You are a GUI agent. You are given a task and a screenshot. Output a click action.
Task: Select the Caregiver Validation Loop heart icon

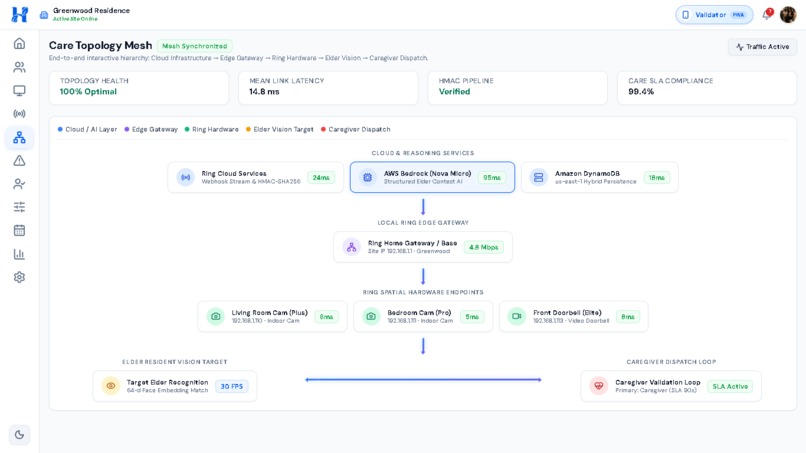[x=599, y=386]
